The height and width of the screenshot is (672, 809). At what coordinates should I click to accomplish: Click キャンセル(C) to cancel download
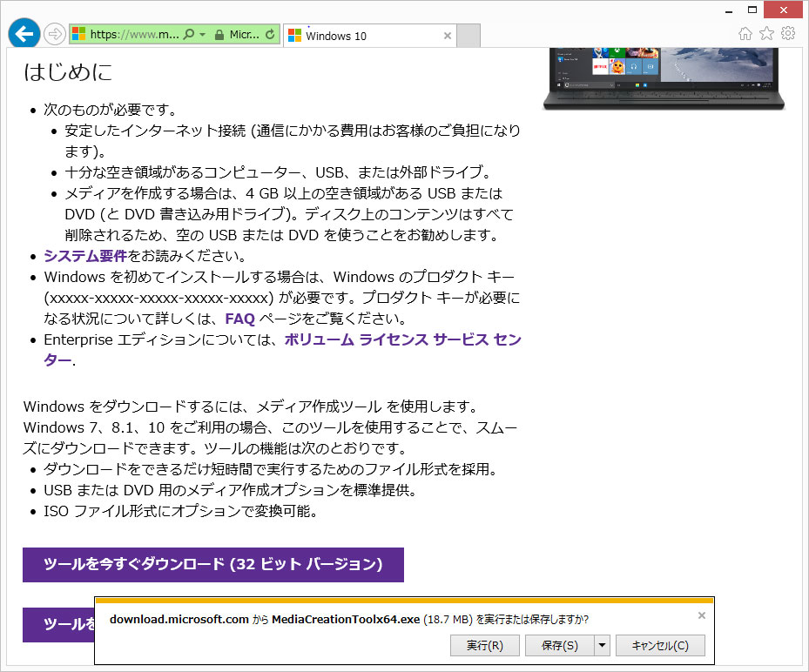click(660, 645)
